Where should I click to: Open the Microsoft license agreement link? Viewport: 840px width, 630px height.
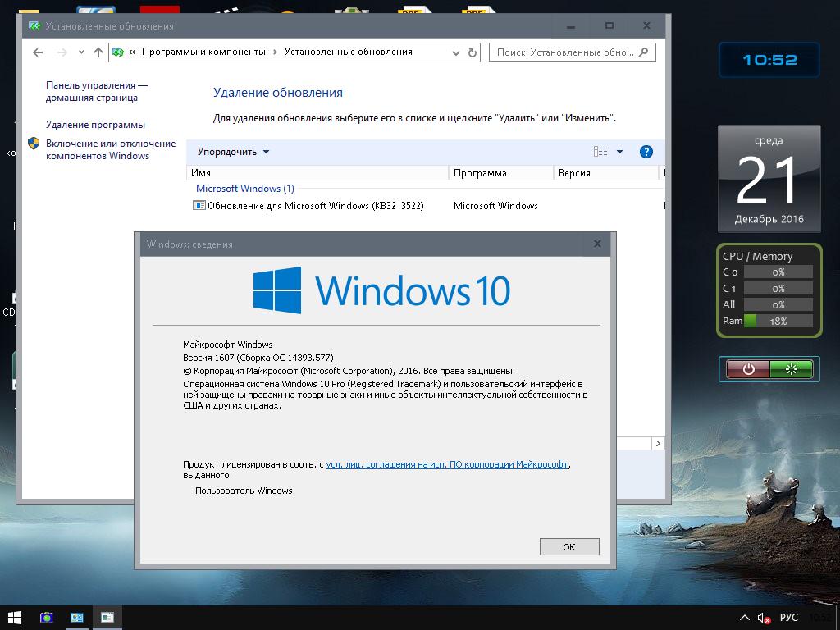[446, 464]
